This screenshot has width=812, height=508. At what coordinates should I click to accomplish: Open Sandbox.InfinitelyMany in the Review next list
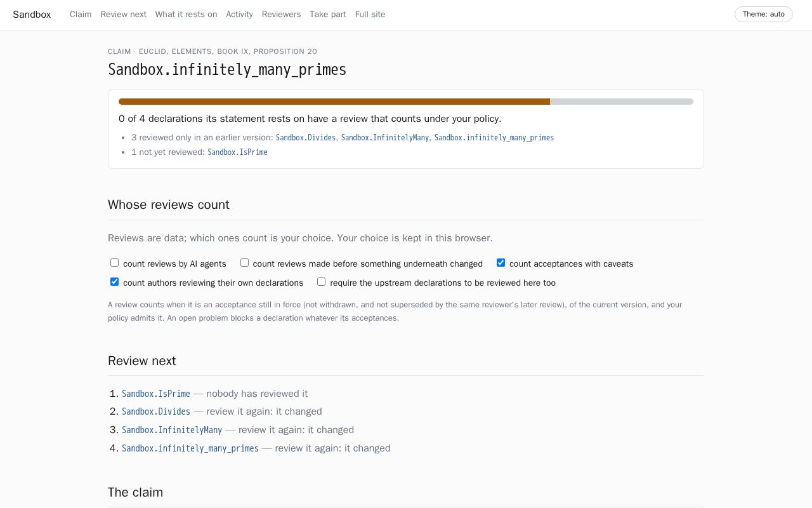(172, 430)
